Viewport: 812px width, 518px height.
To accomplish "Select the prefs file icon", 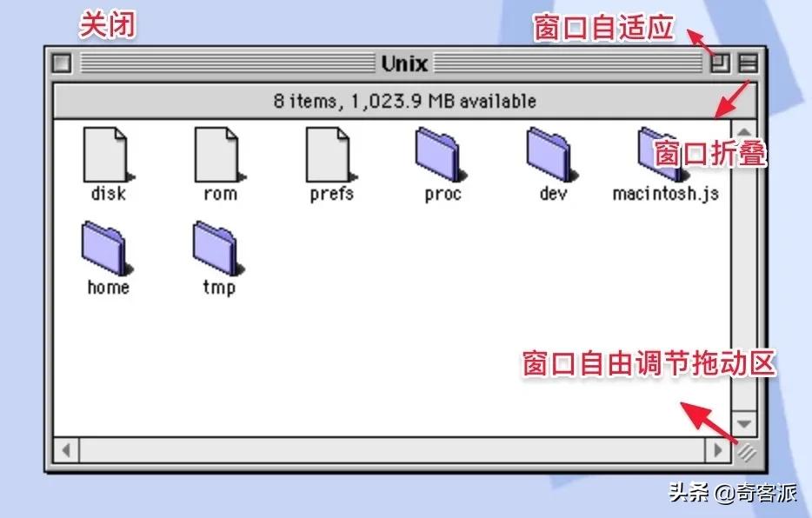I will (329, 152).
